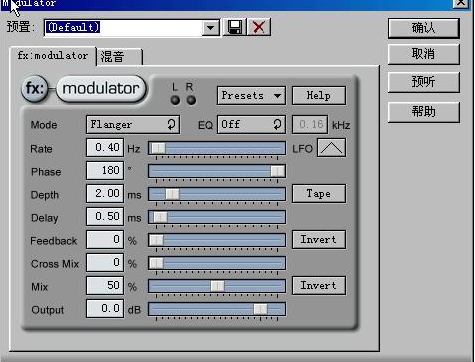The height and width of the screenshot is (362, 475).
Task: Close the Modulator dialog window
Action: pos(461,3)
